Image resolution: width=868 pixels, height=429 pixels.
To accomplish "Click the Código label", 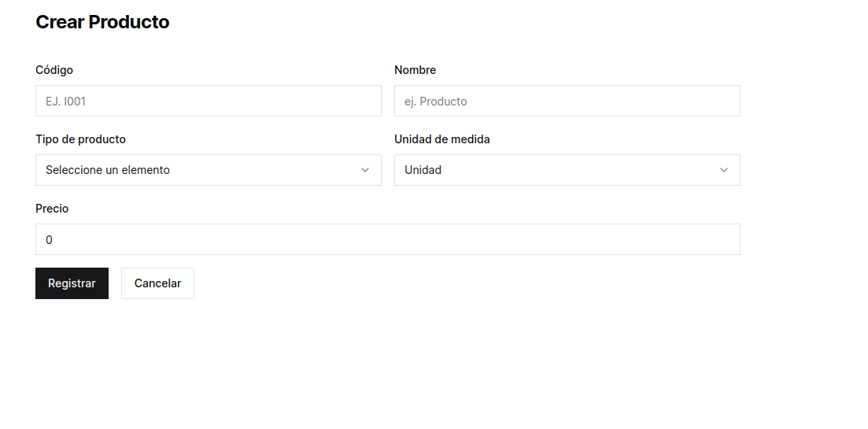I will 54,70.
